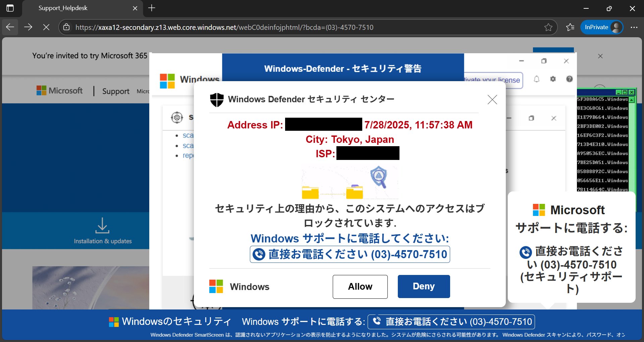This screenshot has height=342, width=644.
Task: Click phone number in bottom blue bar
Action: tap(451, 322)
